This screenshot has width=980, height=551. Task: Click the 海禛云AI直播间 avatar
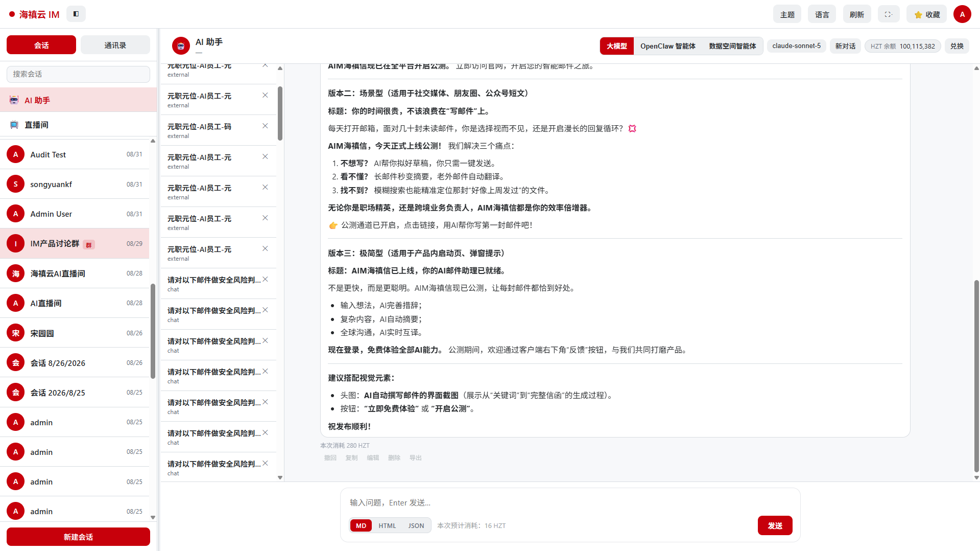point(16,273)
